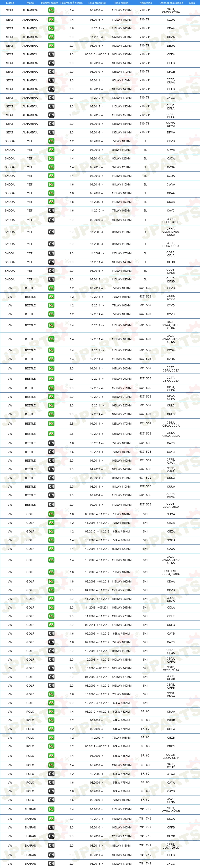200x868 pixels.
Task: Click petrol icon in Alhambra DEDA row
Action: pos(51,46)
